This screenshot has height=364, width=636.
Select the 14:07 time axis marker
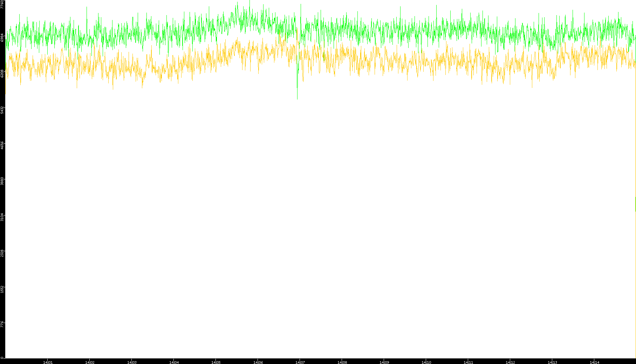pos(300,362)
